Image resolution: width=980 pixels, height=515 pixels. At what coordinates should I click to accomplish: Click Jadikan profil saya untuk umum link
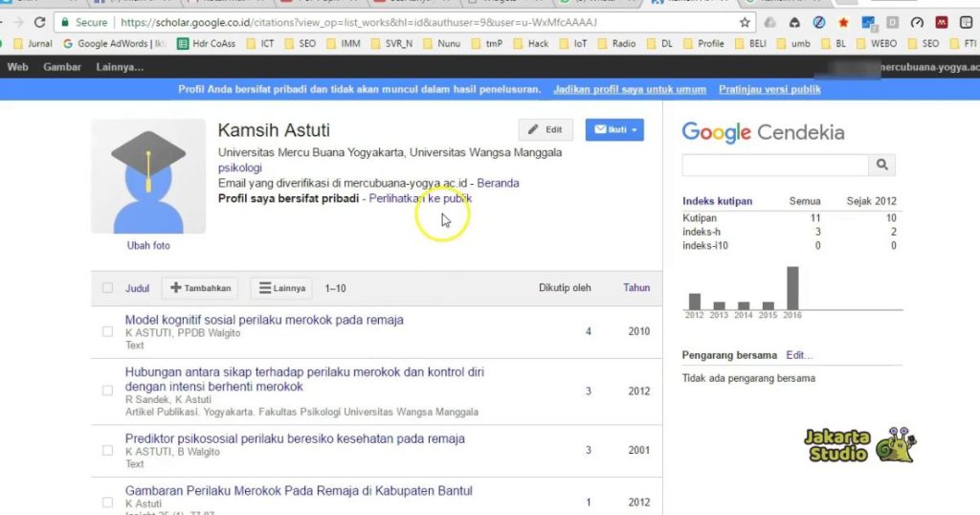tap(629, 89)
